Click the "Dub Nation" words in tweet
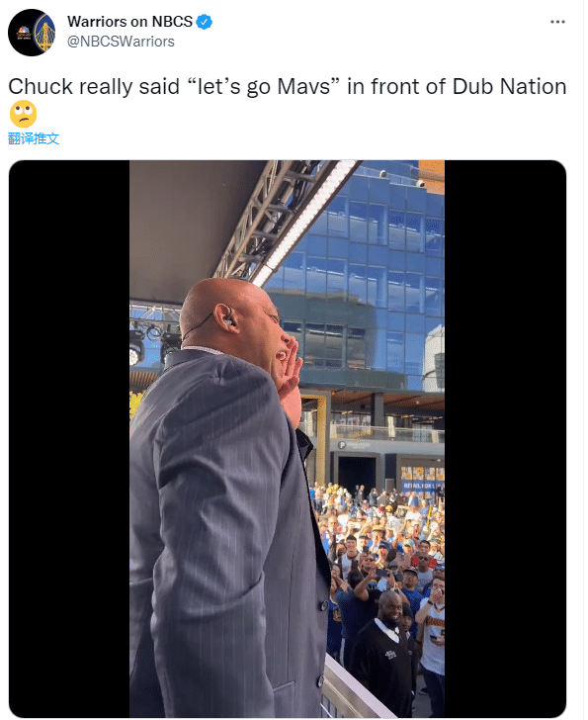The height and width of the screenshot is (720, 588). [509, 86]
